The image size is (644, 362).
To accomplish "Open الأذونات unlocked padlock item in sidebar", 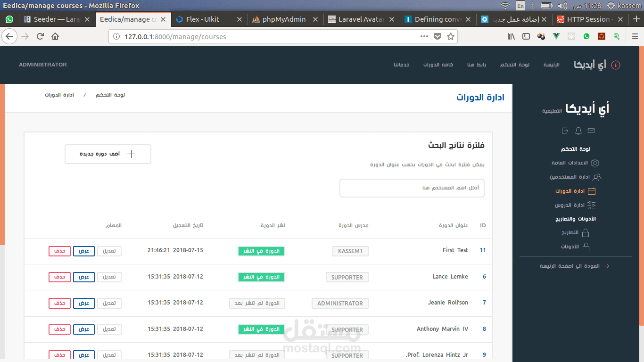I will [x=575, y=247].
